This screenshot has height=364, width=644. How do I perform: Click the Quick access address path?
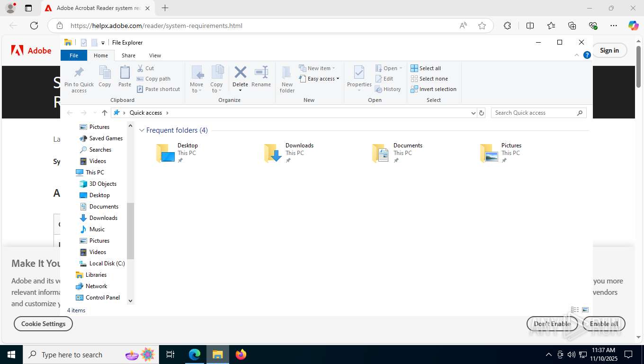coord(146,113)
